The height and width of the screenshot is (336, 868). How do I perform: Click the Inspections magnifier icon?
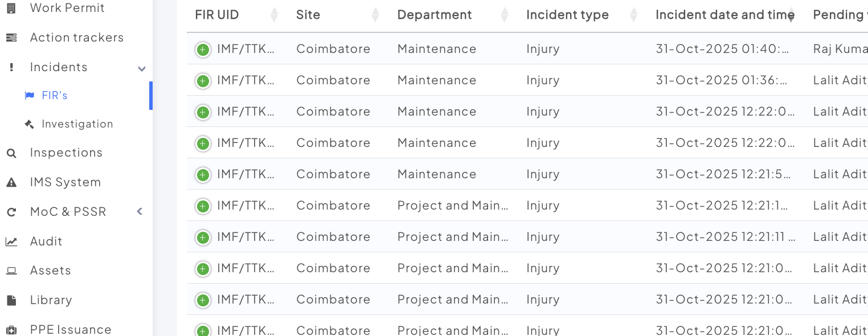coord(11,153)
